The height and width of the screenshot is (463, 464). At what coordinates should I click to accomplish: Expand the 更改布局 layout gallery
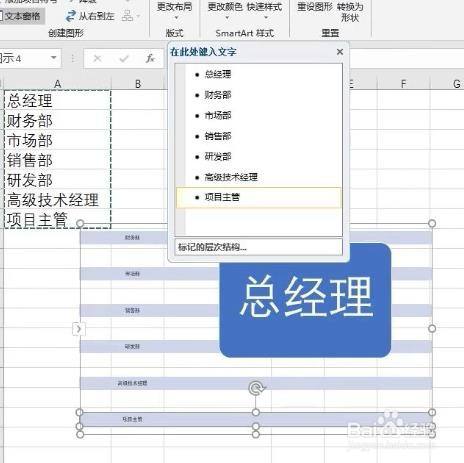click(x=174, y=11)
